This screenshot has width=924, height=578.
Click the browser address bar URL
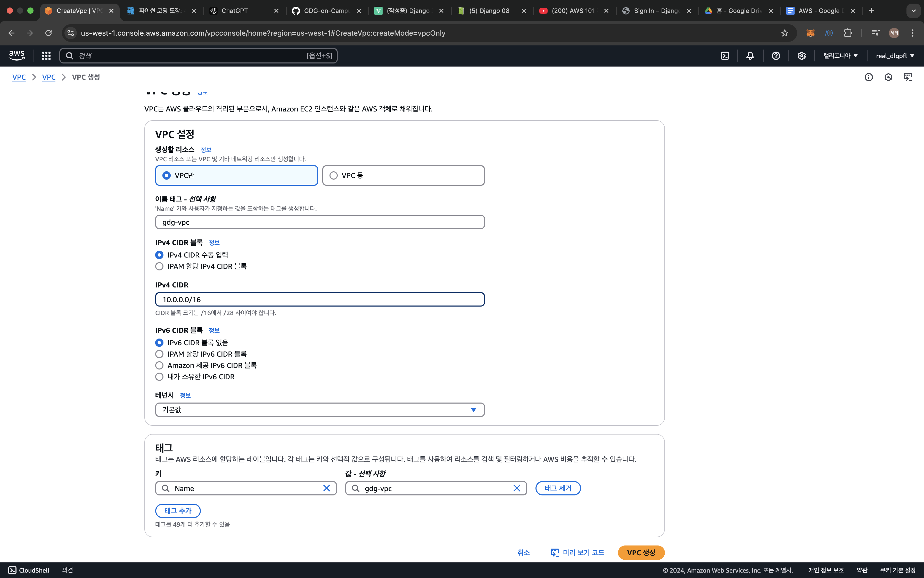tap(263, 33)
